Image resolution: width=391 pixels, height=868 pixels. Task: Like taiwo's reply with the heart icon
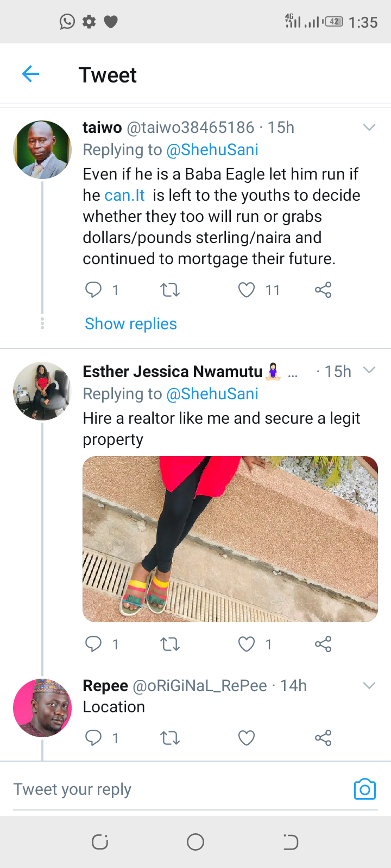tap(247, 290)
